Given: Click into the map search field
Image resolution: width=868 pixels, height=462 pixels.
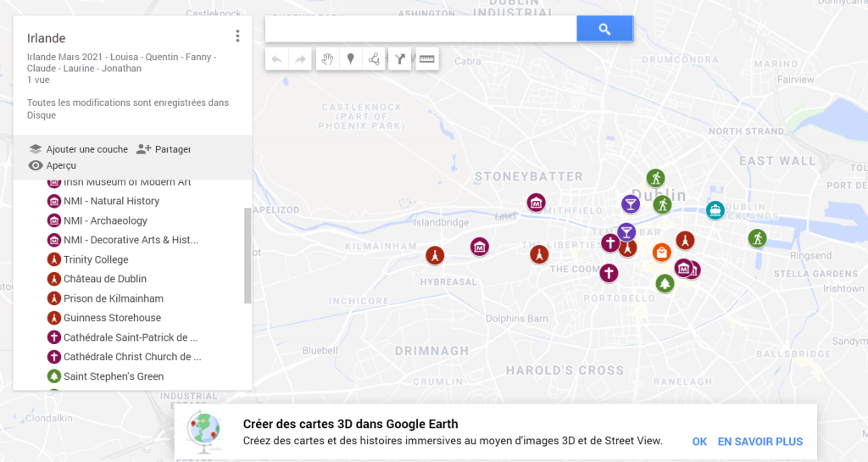Looking at the screenshot, I should pos(420,29).
